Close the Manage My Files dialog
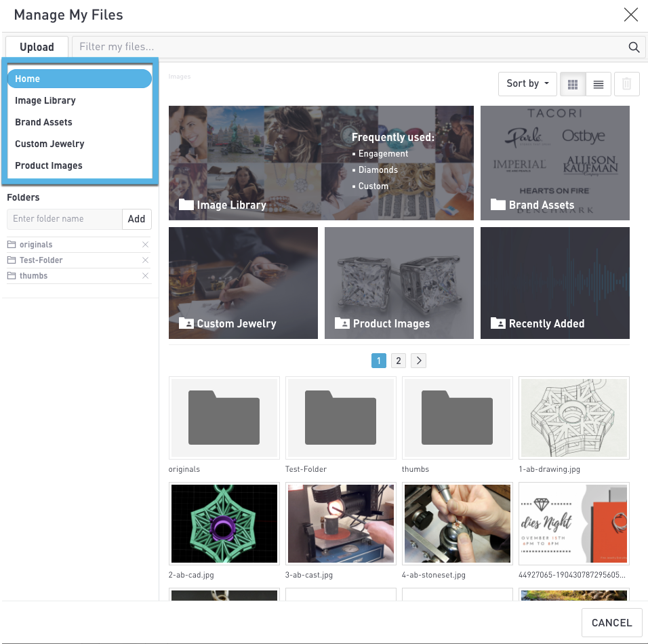 630,15
